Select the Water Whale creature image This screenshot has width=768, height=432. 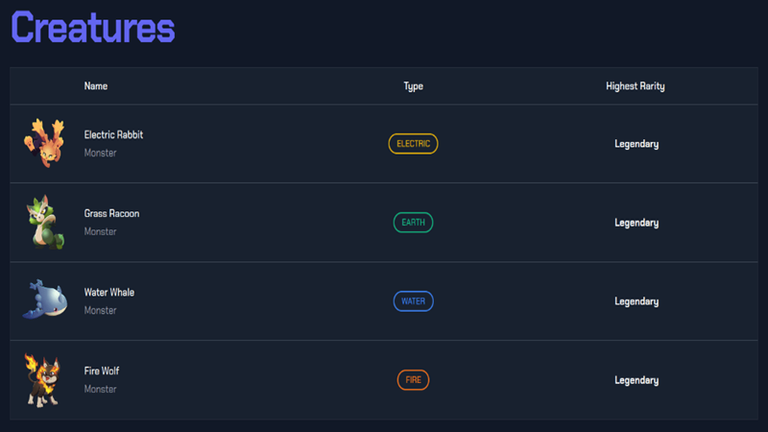(x=45, y=299)
